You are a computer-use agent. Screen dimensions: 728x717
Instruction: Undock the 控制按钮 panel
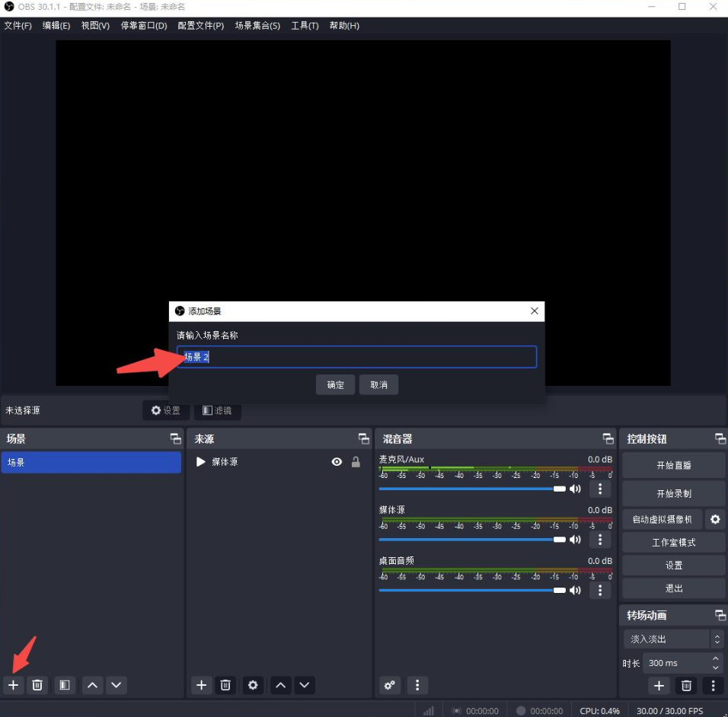[720, 438]
